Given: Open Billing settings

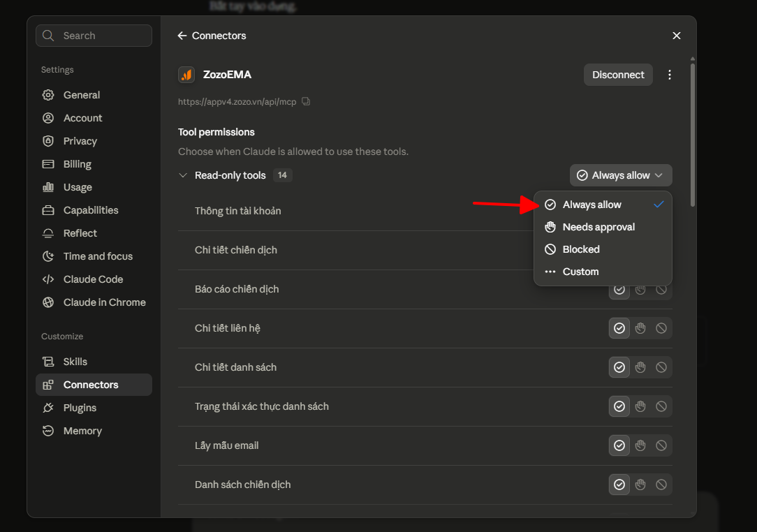Looking at the screenshot, I should [94, 164].
